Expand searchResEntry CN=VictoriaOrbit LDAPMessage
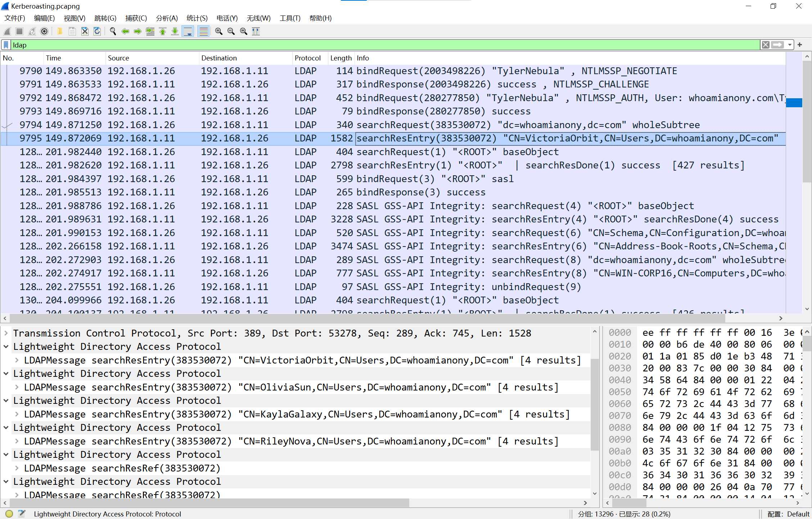This screenshot has width=812, height=519. [17, 360]
